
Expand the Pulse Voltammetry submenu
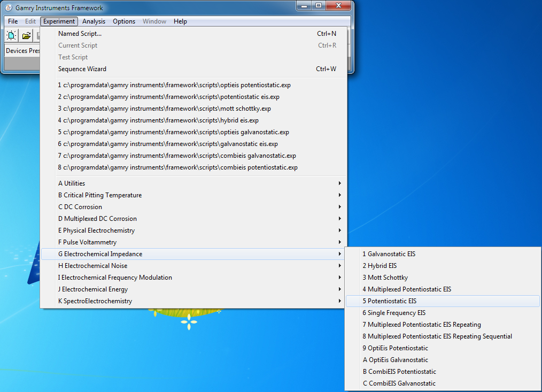pyautogui.click(x=192, y=242)
